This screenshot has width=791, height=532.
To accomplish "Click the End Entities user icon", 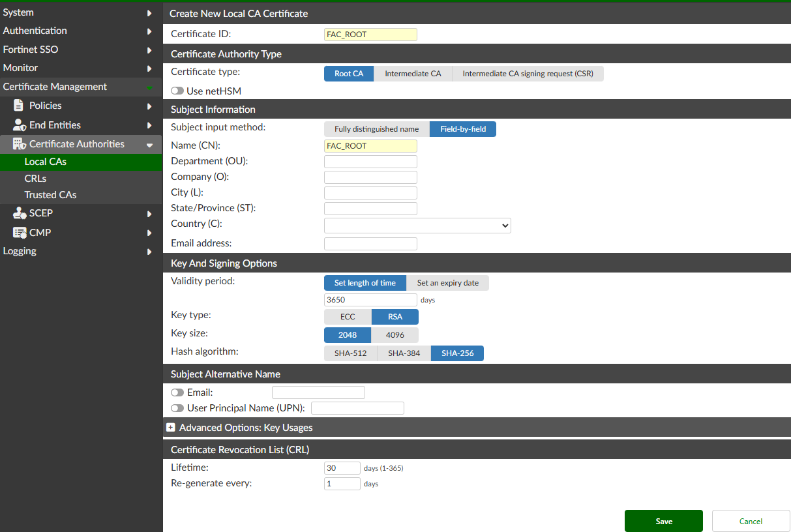I will 19,125.
